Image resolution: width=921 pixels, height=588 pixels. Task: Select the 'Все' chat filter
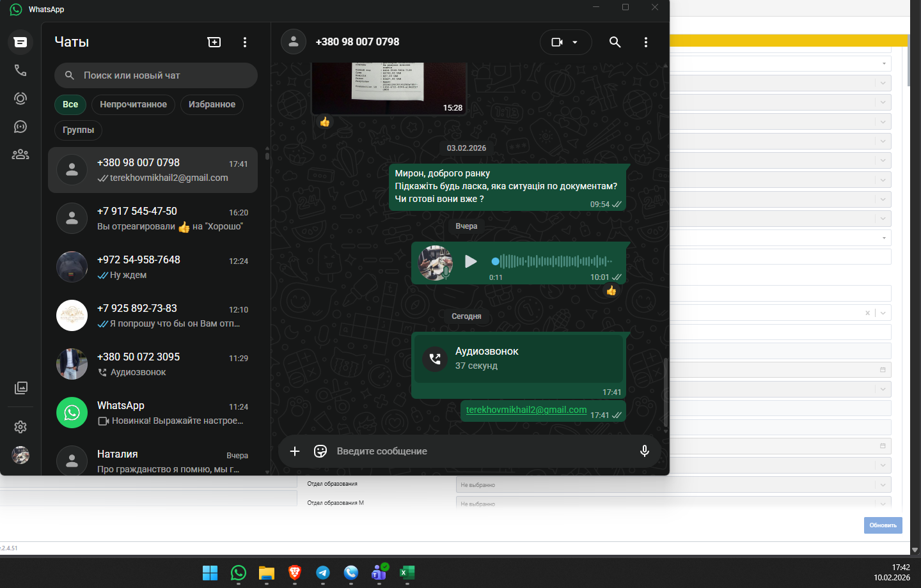(70, 105)
